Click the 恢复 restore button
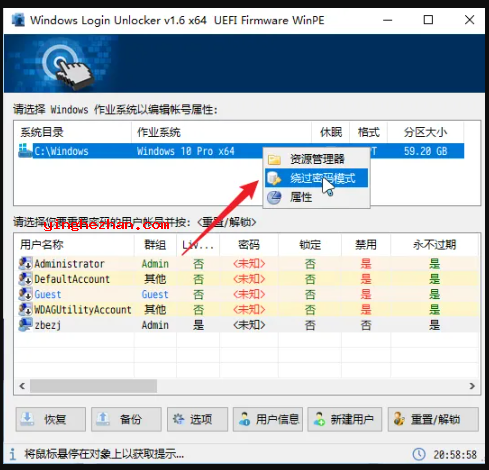 point(51,419)
